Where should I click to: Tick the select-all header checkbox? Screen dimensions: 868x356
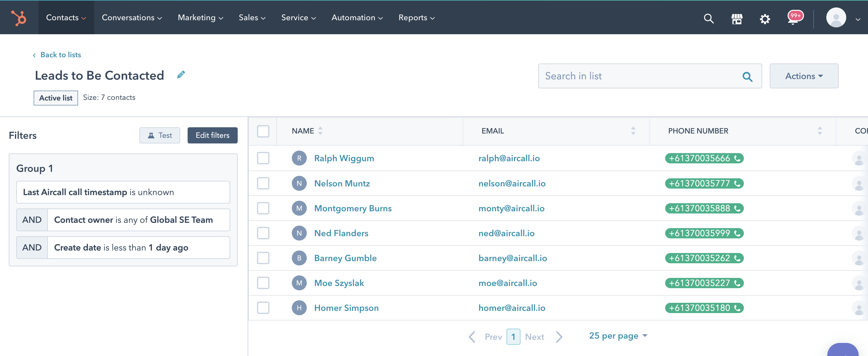(x=263, y=131)
